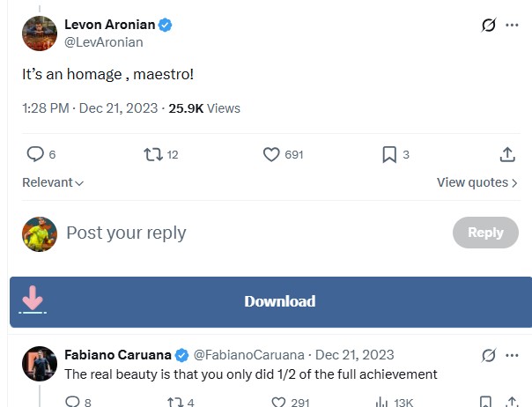Screen dimensions: 532x407
Task: Share Levon Aronian's post
Action: point(507,154)
